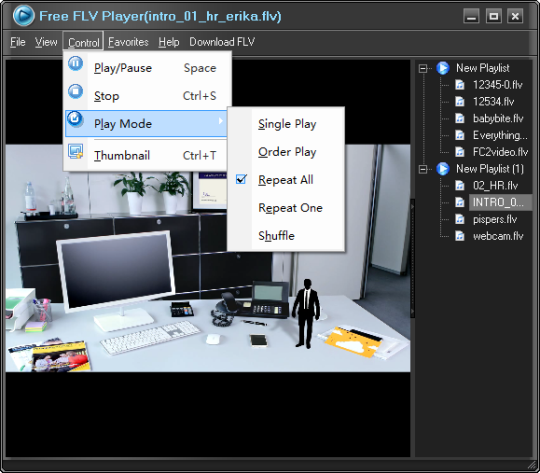The width and height of the screenshot is (540, 473).
Task: Select pispers.flv in playlist
Action: tap(495, 219)
